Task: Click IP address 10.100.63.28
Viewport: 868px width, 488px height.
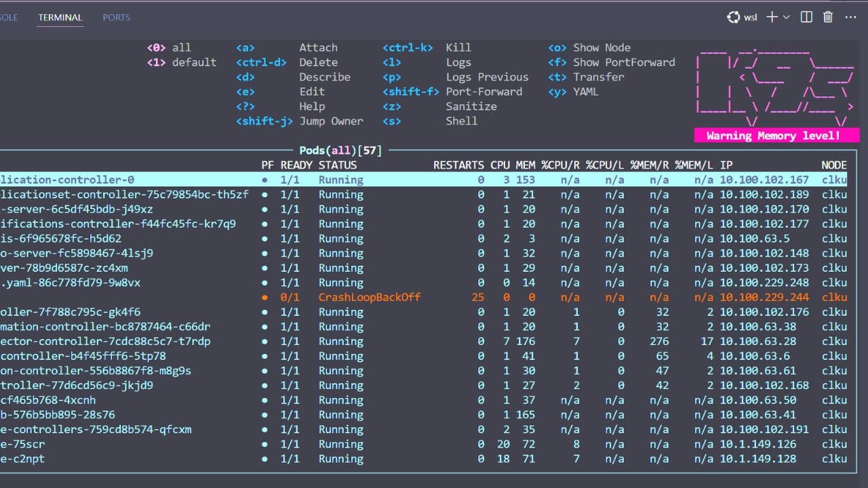Action: point(757,342)
